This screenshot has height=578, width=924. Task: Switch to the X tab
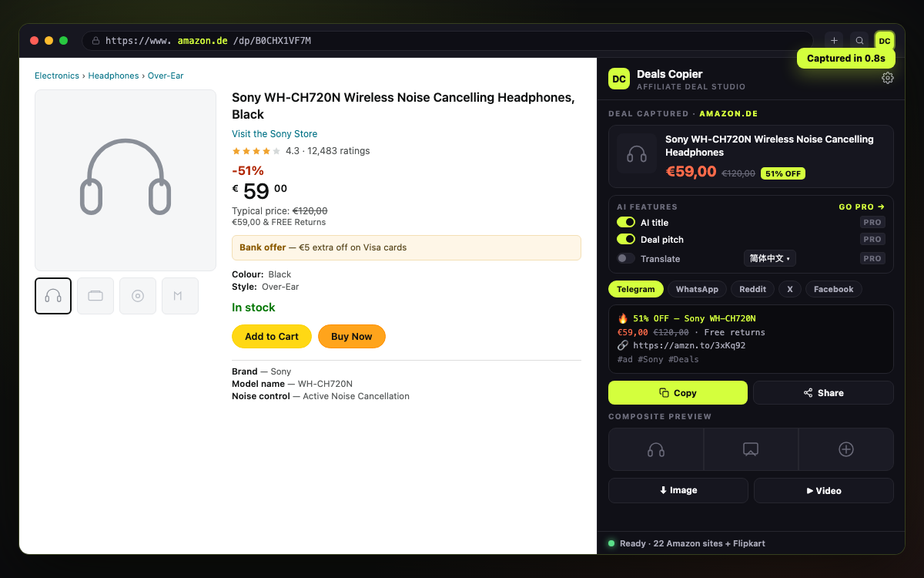click(x=790, y=289)
